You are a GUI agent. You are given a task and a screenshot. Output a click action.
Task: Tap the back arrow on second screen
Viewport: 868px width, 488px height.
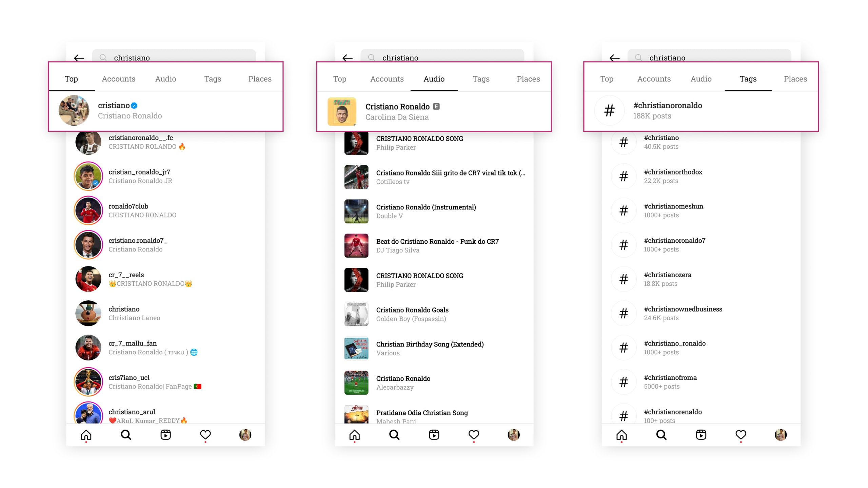pyautogui.click(x=348, y=58)
